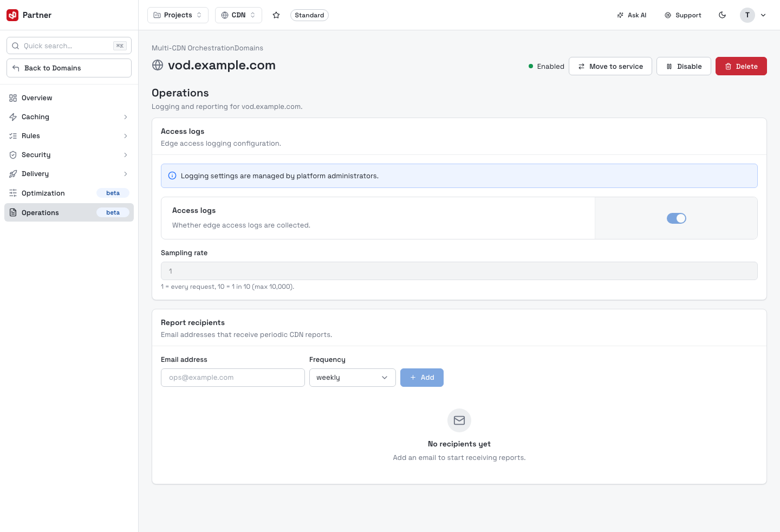
Task: Click the Optimization sliders icon
Action: pos(13,193)
